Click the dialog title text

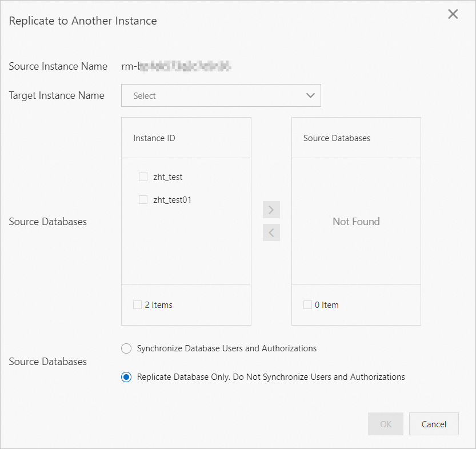coord(83,21)
